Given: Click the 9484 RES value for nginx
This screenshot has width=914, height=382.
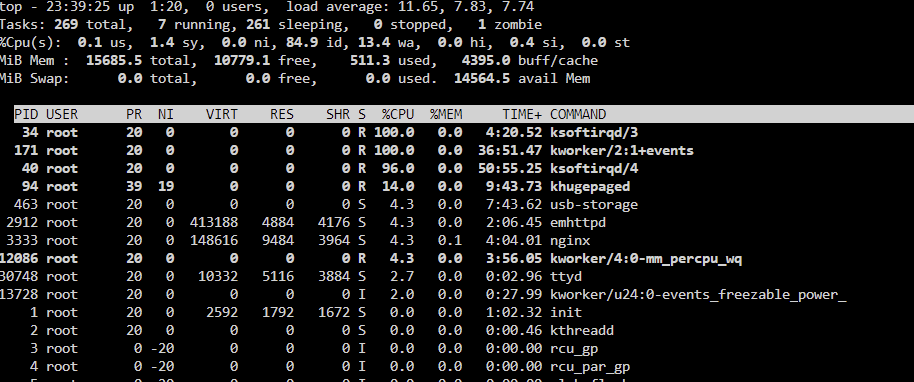Looking at the screenshot, I should coord(277,241).
